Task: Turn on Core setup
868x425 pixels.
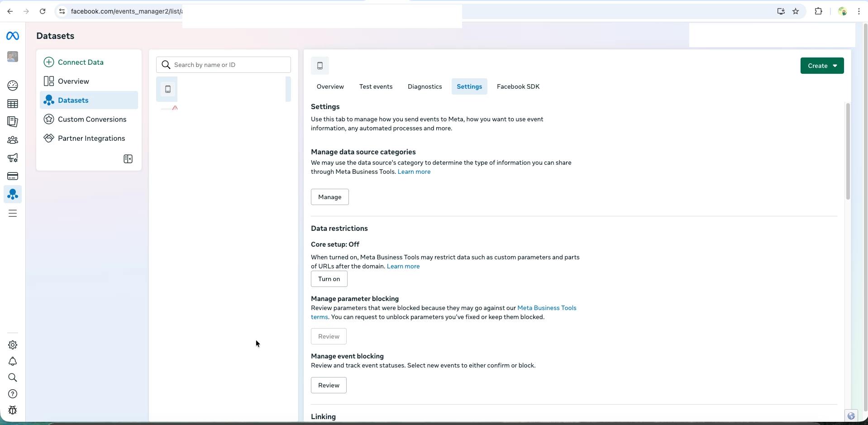Action: [x=329, y=279]
